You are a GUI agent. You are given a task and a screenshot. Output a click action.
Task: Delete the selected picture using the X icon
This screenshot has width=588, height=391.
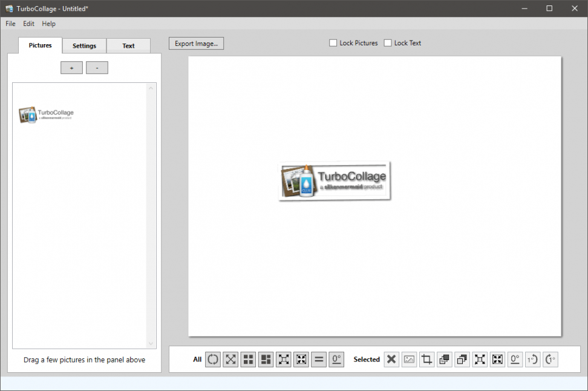pyautogui.click(x=391, y=359)
